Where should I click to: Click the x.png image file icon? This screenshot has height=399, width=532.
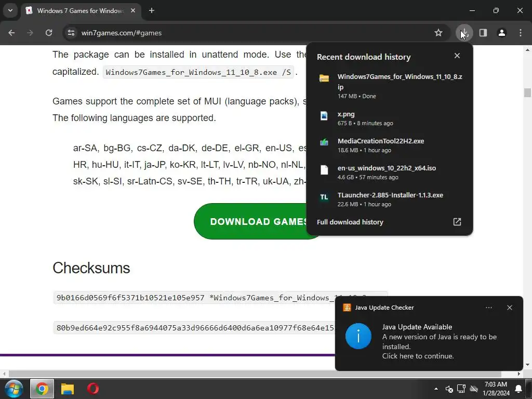324,116
